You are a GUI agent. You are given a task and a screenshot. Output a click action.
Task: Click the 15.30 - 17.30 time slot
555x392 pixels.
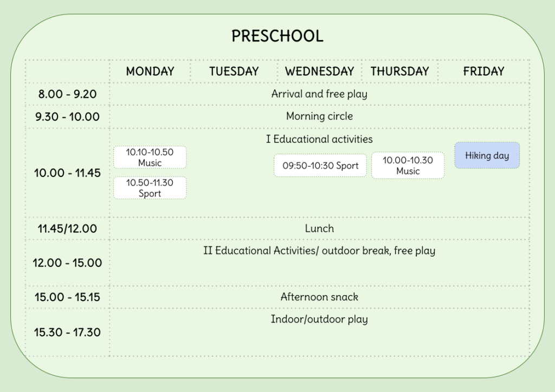coord(67,332)
